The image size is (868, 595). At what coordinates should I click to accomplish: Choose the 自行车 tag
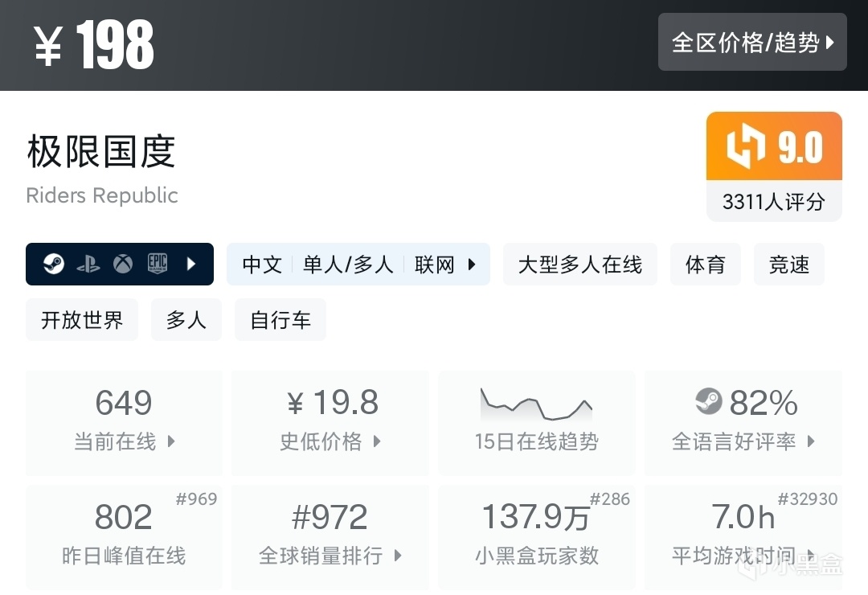280,320
